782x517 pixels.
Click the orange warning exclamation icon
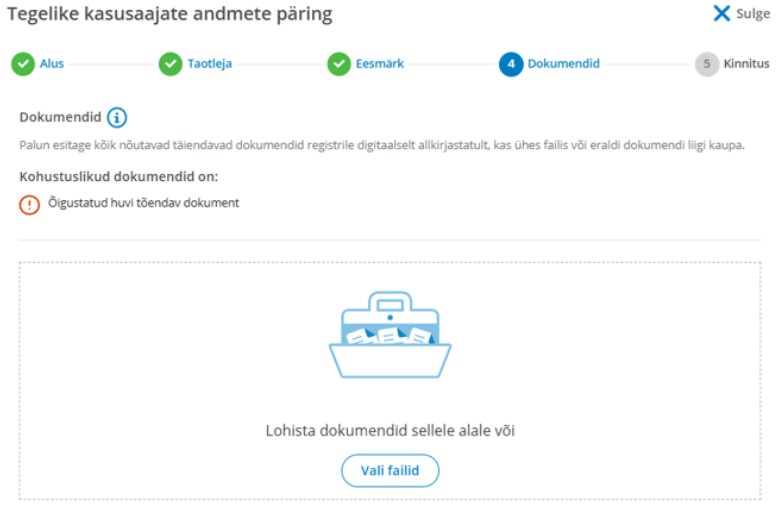[x=29, y=204]
